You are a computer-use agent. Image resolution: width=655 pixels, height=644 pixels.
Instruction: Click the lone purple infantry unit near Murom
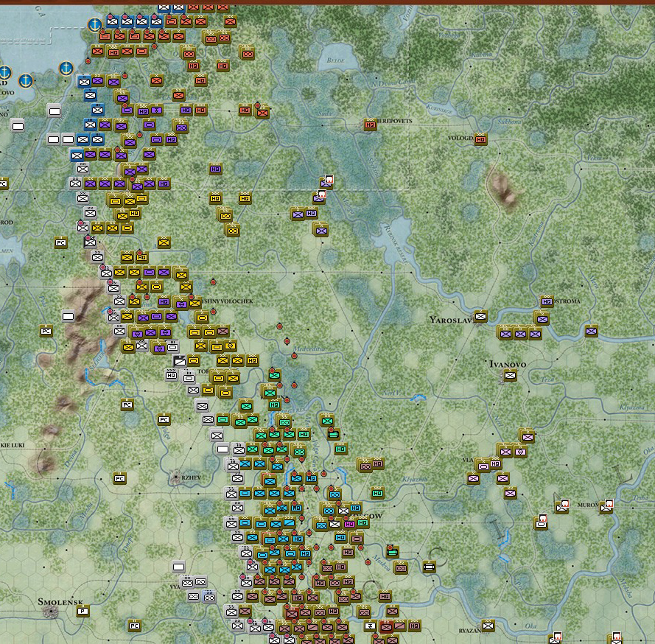[509, 492]
